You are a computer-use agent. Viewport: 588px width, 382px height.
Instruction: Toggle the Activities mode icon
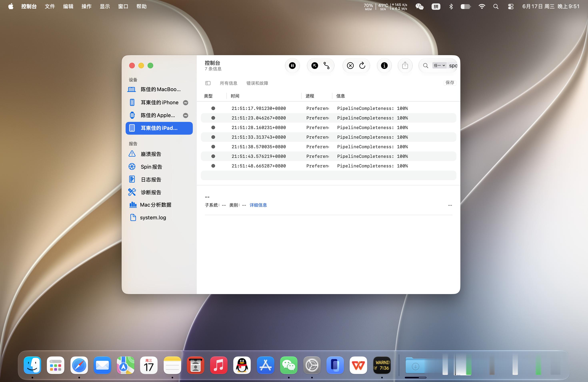[327, 66]
